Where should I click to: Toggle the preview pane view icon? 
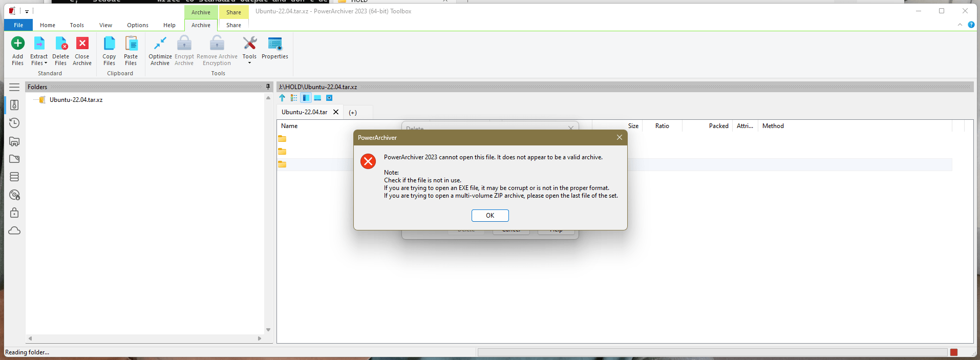(x=317, y=98)
